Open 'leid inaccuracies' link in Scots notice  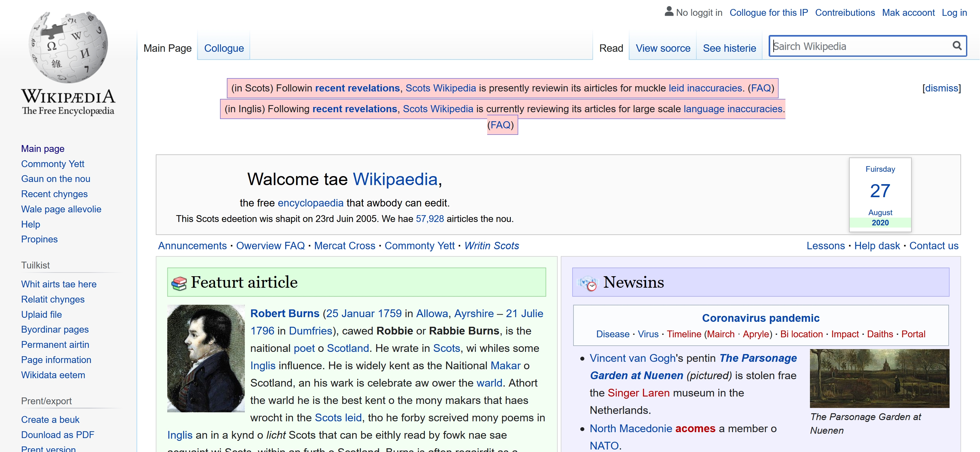pyautogui.click(x=705, y=88)
